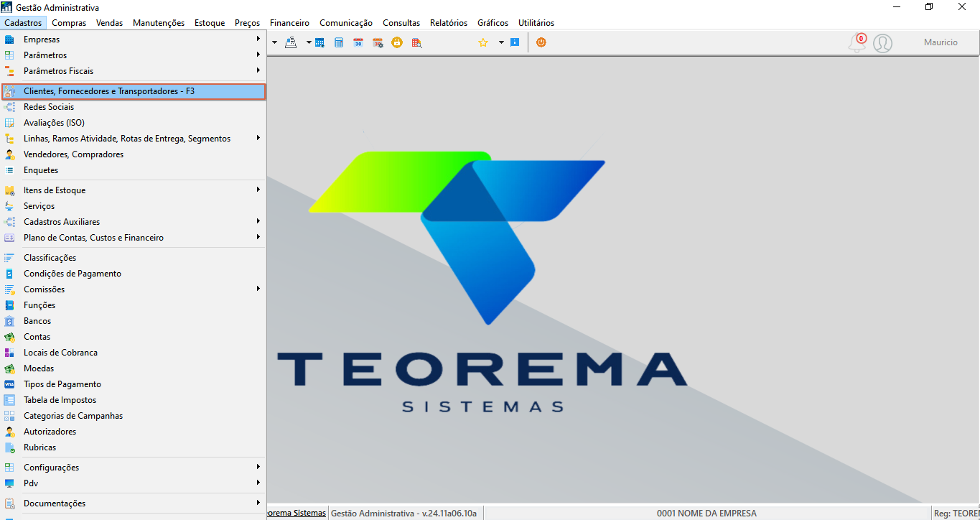This screenshot has width=980, height=520.
Task: Open the calculator toolbar icon
Action: tap(339, 42)
